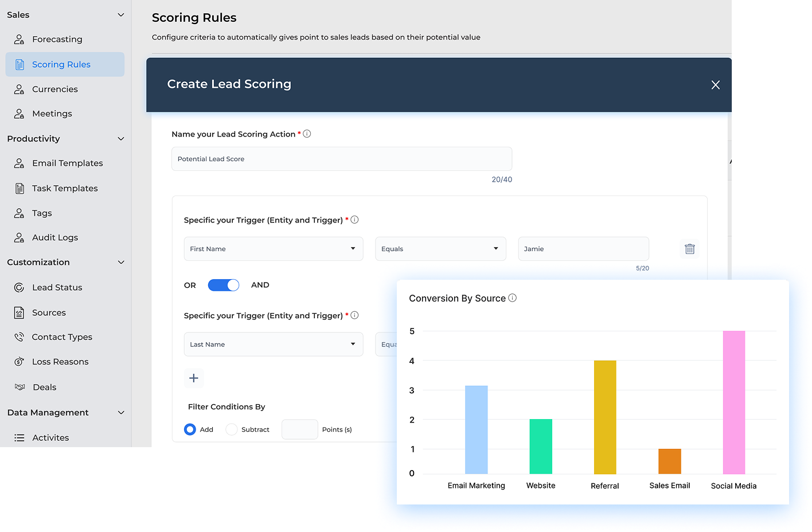This screenshot has width=812, height=532.
Task: Select the Loss Reasons icon
Action: [x=19, y=361]
